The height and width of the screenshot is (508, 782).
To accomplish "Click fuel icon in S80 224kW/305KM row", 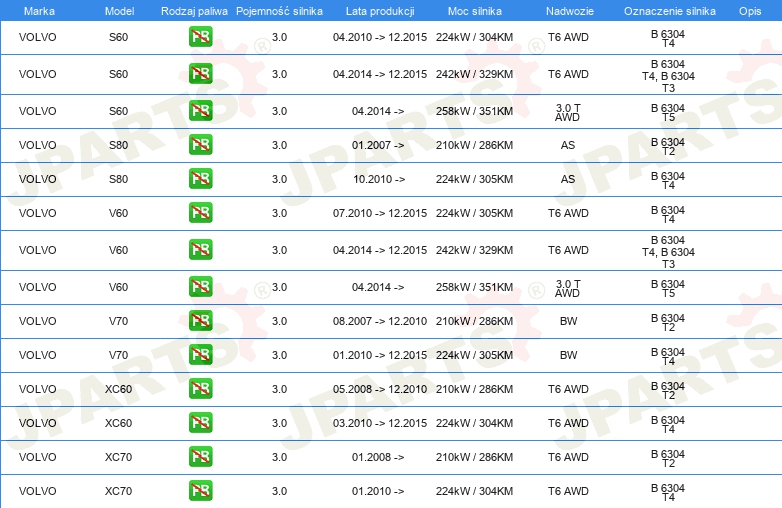I will [200, 178].
